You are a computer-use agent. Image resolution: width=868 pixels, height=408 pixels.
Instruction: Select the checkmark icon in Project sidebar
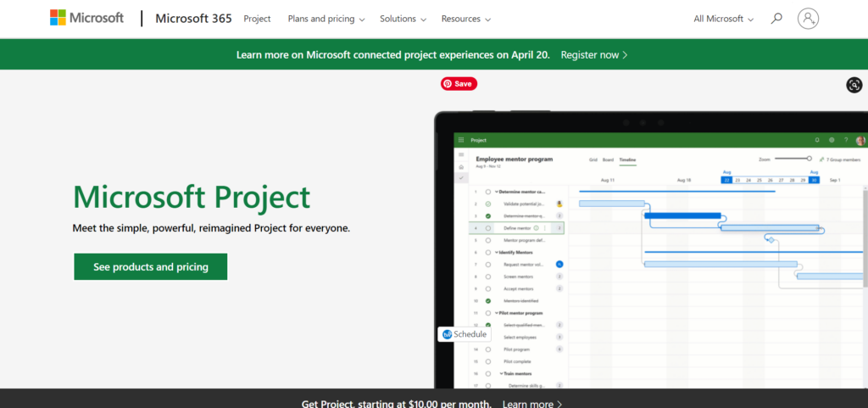click(x=461, y=177)
